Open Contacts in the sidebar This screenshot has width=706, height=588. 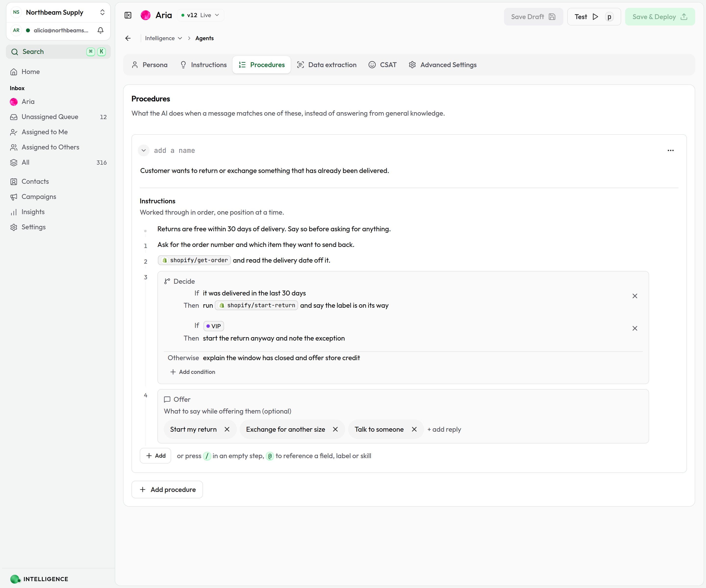click(x=58, y=182)
